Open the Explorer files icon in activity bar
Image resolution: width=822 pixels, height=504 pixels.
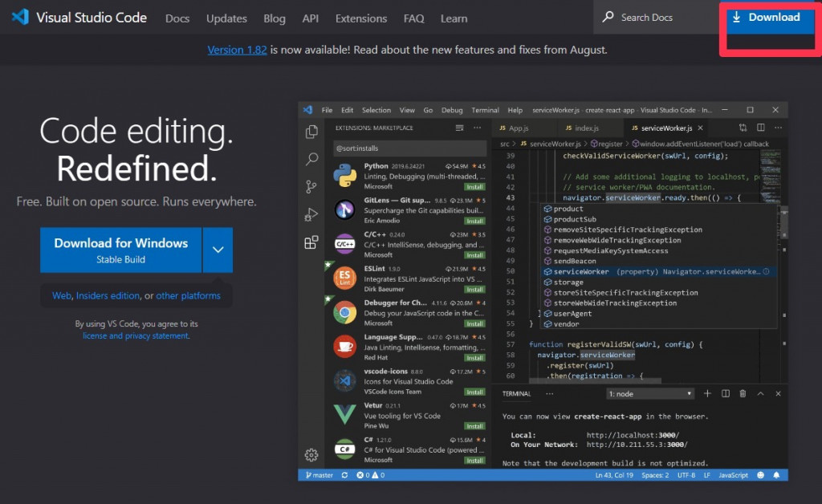pyautogui.click(x=311, y=132)
